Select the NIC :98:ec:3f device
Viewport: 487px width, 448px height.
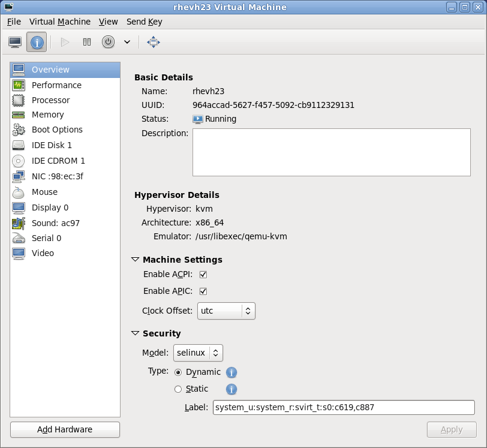pos(56,176)
